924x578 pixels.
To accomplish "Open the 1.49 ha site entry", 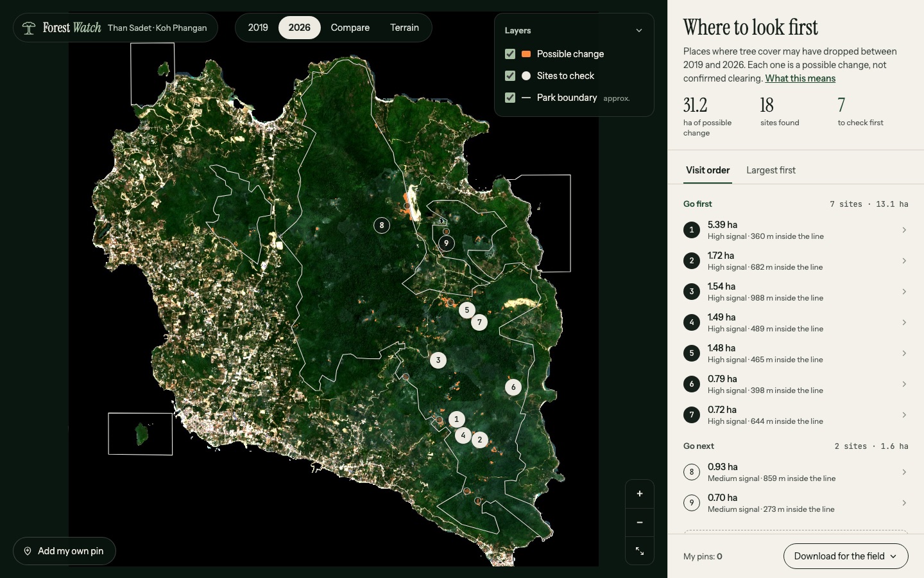I will 796,322.
